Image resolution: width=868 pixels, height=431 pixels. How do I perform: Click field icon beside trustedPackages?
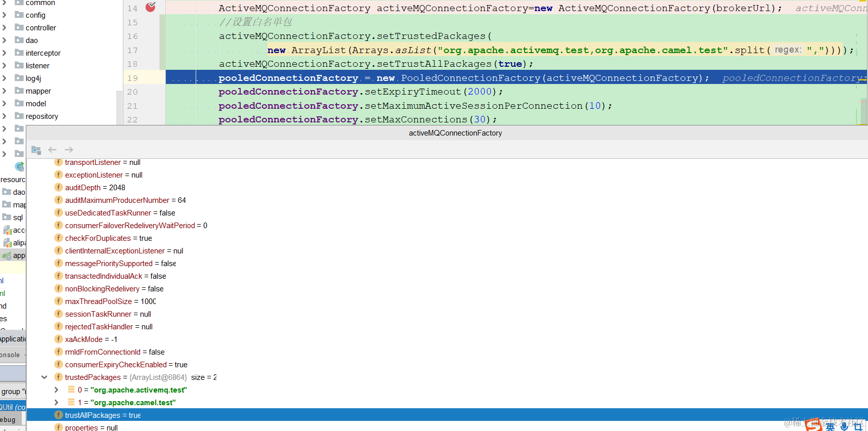59,377
